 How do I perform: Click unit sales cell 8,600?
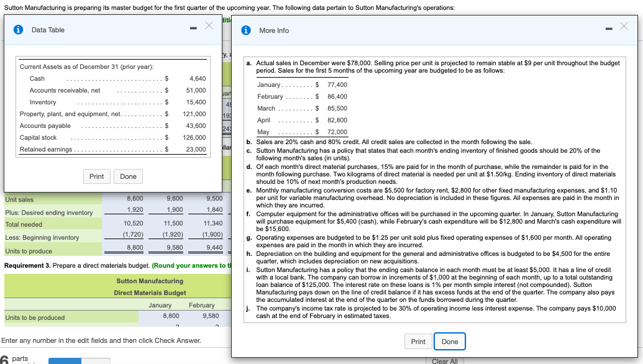[135, 198]
